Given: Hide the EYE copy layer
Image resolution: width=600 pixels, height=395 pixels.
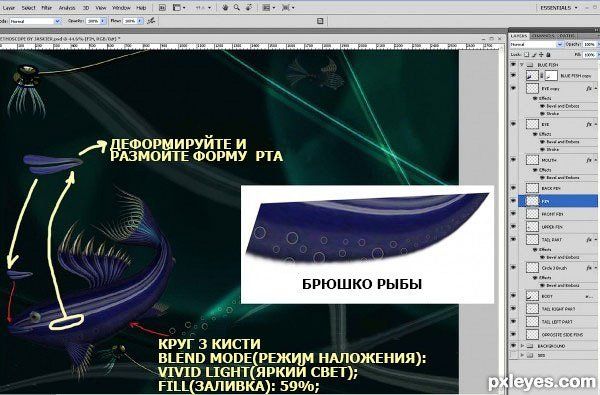Looking at the screenshot, I should [x=514, y=88].
